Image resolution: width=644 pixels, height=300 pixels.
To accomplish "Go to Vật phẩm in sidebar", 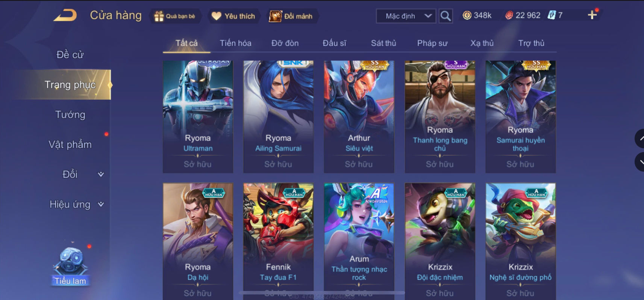I will (x=70, y=145).
